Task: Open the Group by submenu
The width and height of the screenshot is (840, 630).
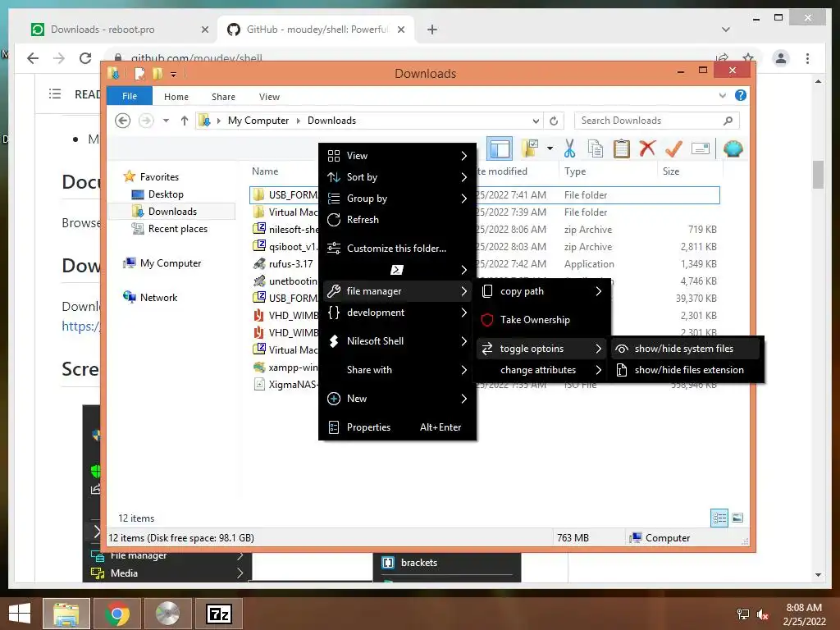Action: 397,199
